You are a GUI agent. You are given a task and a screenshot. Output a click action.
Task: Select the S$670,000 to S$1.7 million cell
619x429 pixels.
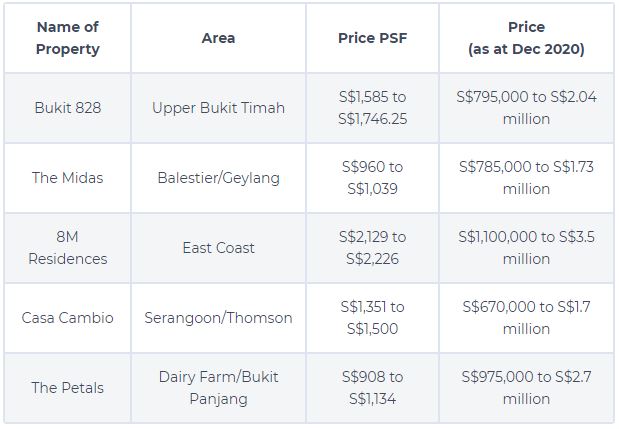pyautogui.click(x=526, y=318)
